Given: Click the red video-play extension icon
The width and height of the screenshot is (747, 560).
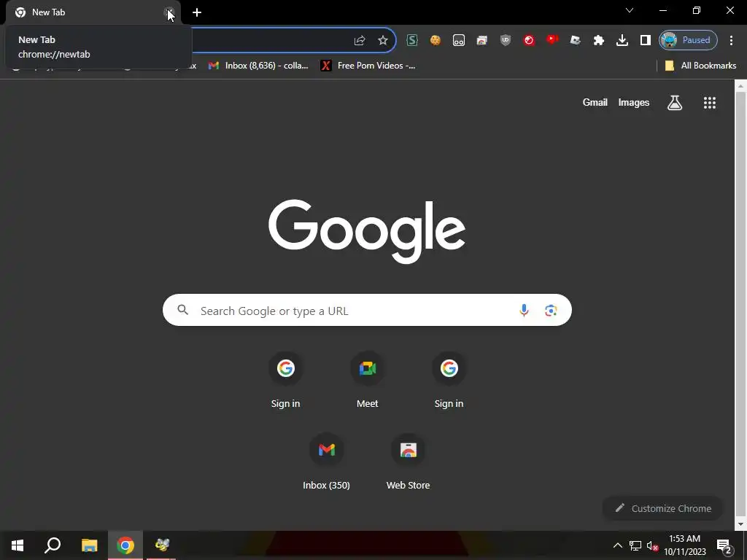Looking at the screenshot, I should point(552,39).
